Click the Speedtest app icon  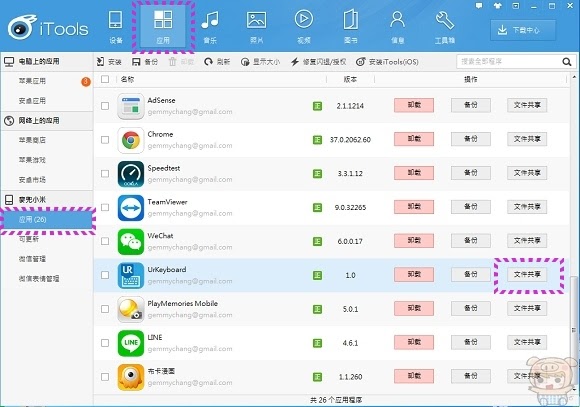coord(131,174)
